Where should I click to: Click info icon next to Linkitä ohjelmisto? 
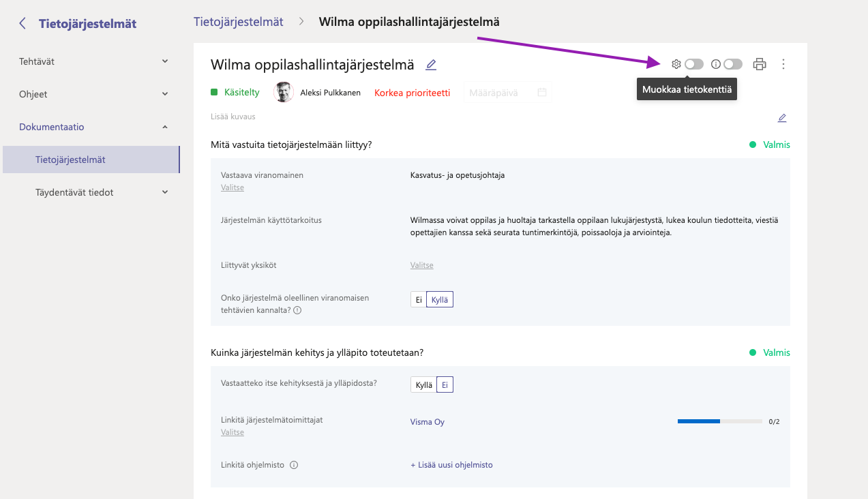pos(294,466)
